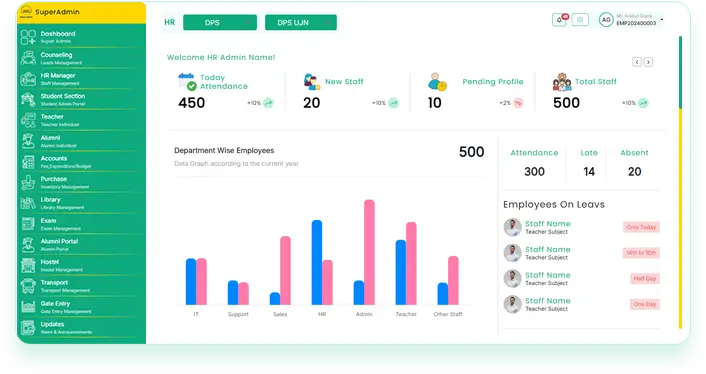
Task: Click Today Attendance calendar icon
Action: tap(187, 81)
